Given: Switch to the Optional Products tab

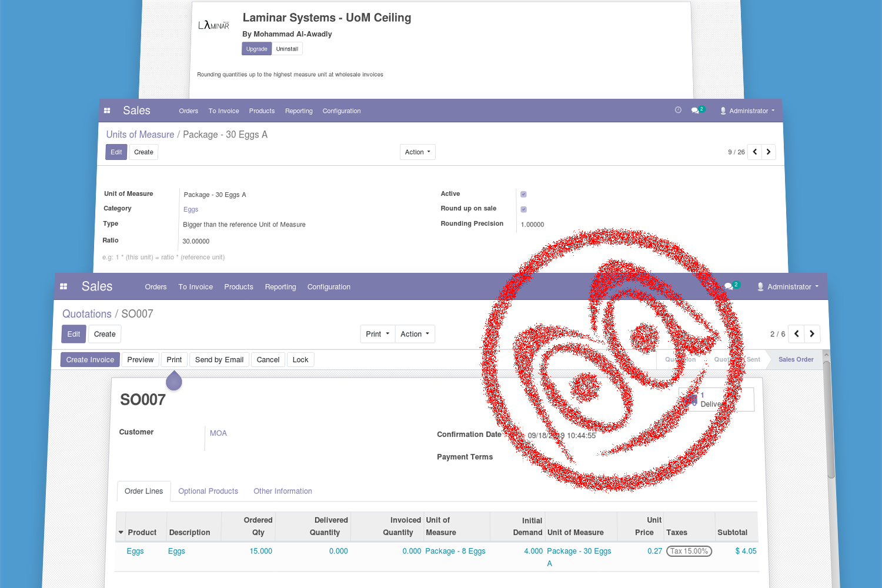Looking at the screenshot, I should click(208, 491).
